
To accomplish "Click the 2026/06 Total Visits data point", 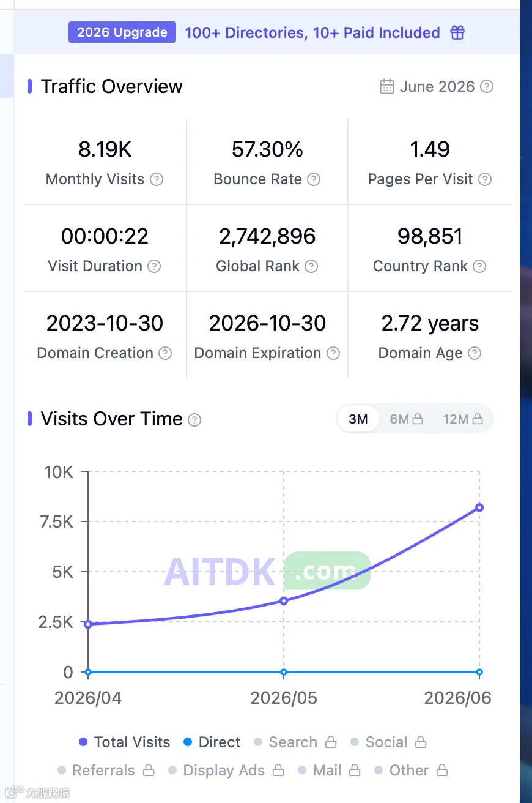I will [479, 507].
